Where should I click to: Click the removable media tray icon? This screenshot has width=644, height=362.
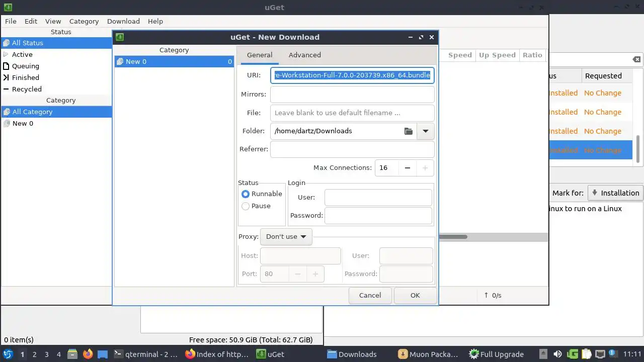coord(543,354)
